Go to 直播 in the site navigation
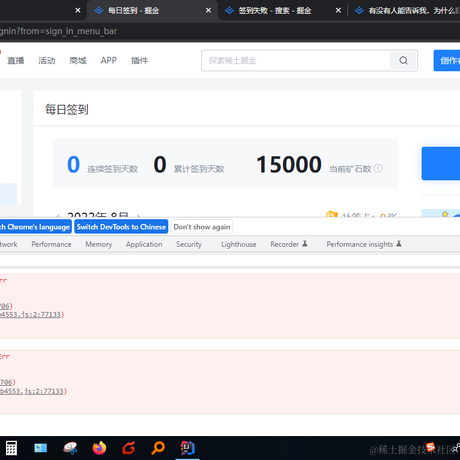 (16, 60)
